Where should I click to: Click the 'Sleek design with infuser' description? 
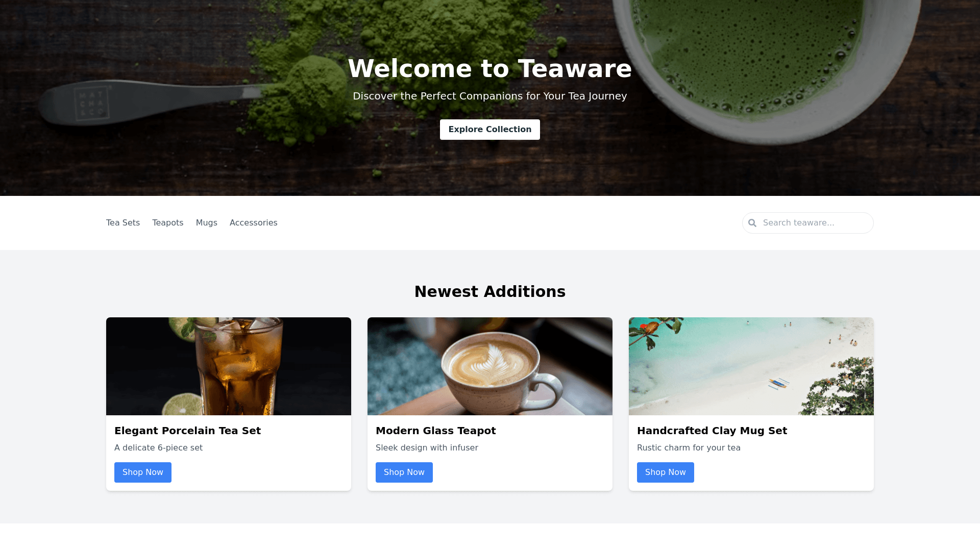[427, 448]
